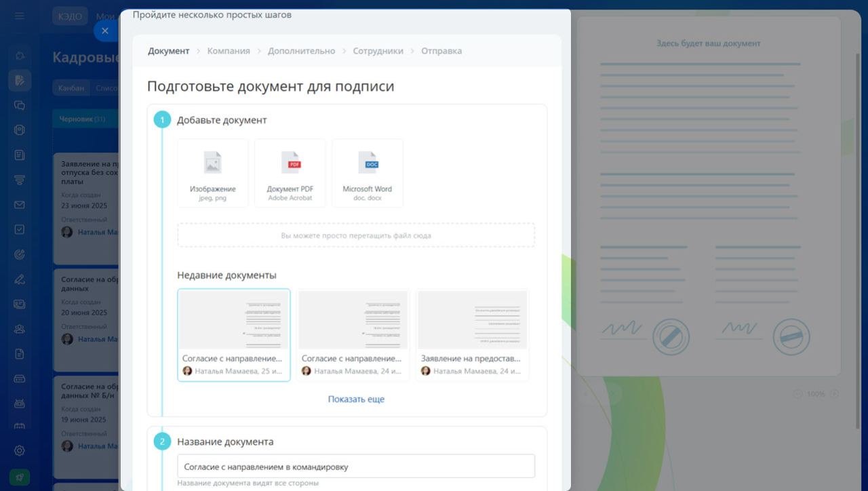Select recent document Заявление на предостав...
This screenshot has width=868, height=491.
(x=473, y=335)
